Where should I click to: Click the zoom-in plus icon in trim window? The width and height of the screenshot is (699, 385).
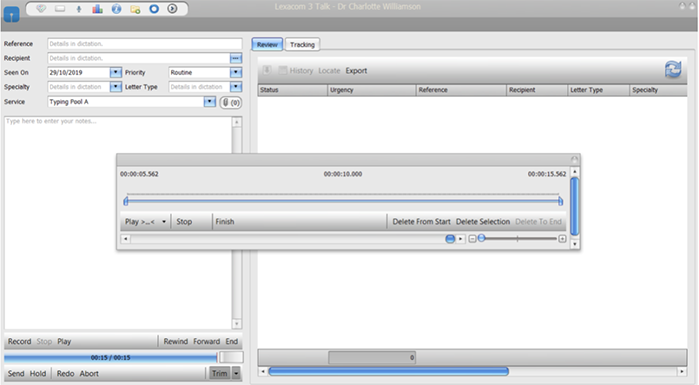click(x=562, y=239)
